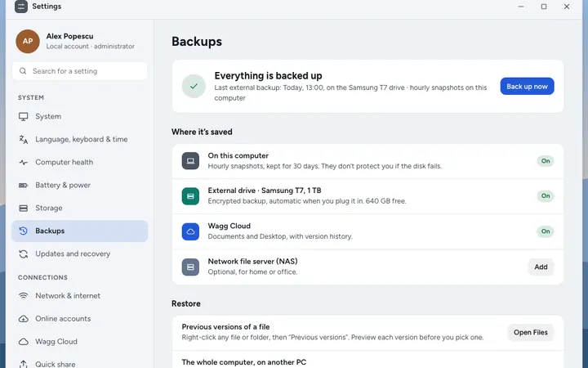This screenshot has width=588, height=368.
Task: Click Hourly snapshots, kept for 30 days text
Action: click(x=325, y=166)
